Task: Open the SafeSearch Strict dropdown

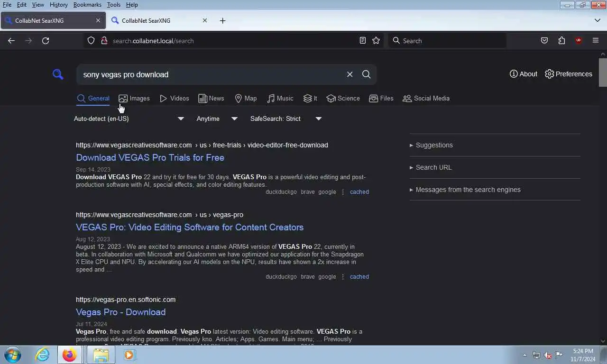Action: tap(286, 118)
